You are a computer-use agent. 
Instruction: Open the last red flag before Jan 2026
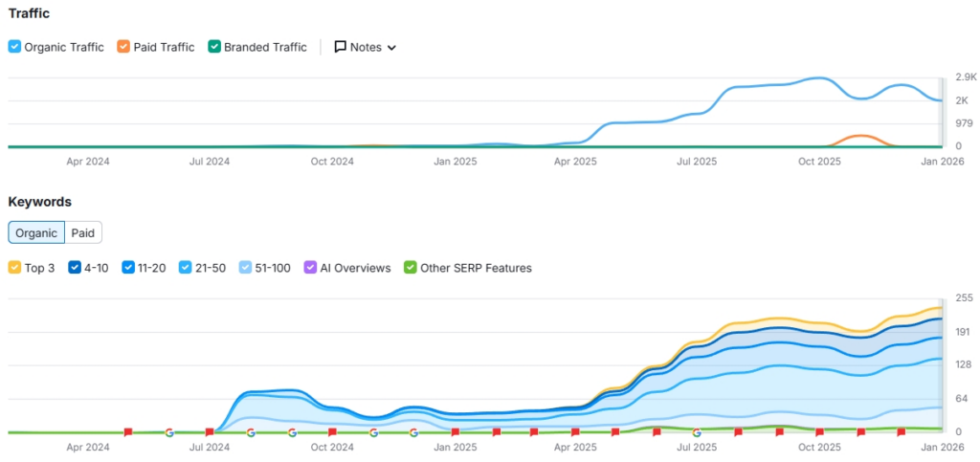pyautogui.click(x=902, y=432)
